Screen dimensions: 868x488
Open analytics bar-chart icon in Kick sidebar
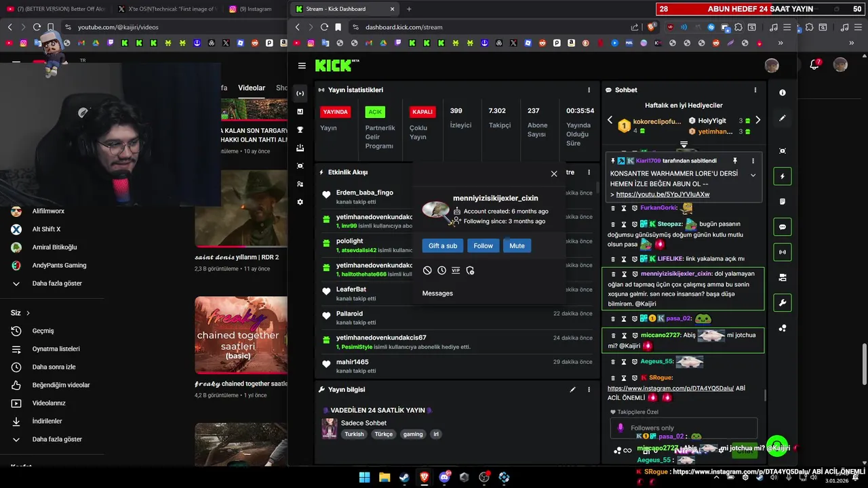[x=300, y=111]
